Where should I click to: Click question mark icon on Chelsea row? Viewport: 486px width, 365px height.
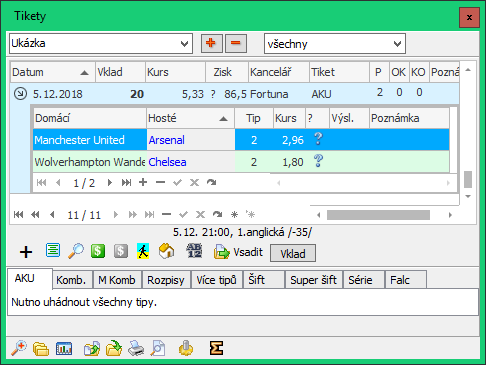point(318,161)
